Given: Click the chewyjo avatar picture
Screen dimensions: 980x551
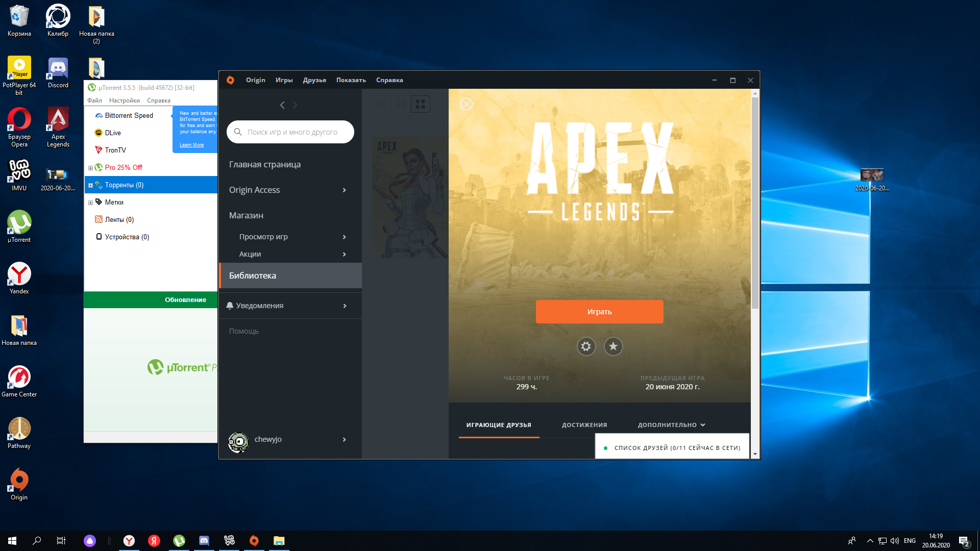Looking at the screenshot, I should tap(238, 442).
